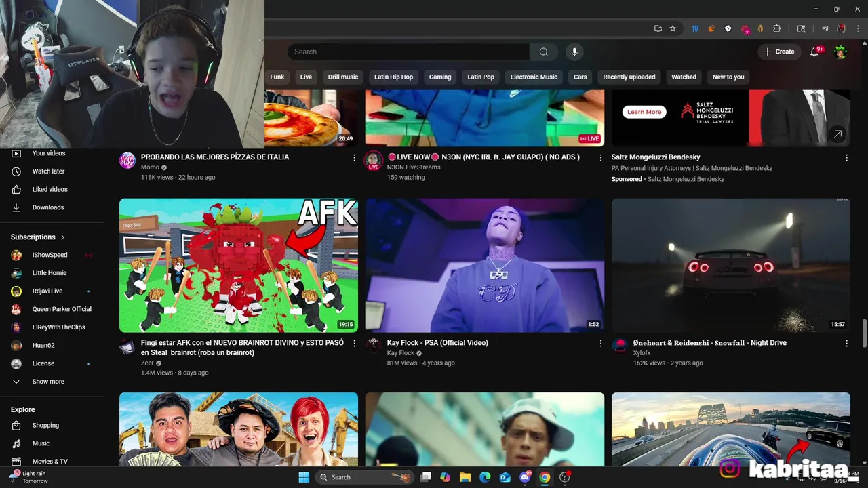Open the Downloads sidebar icon
This screenshot has height=488, width=868.
coord(16,207)
